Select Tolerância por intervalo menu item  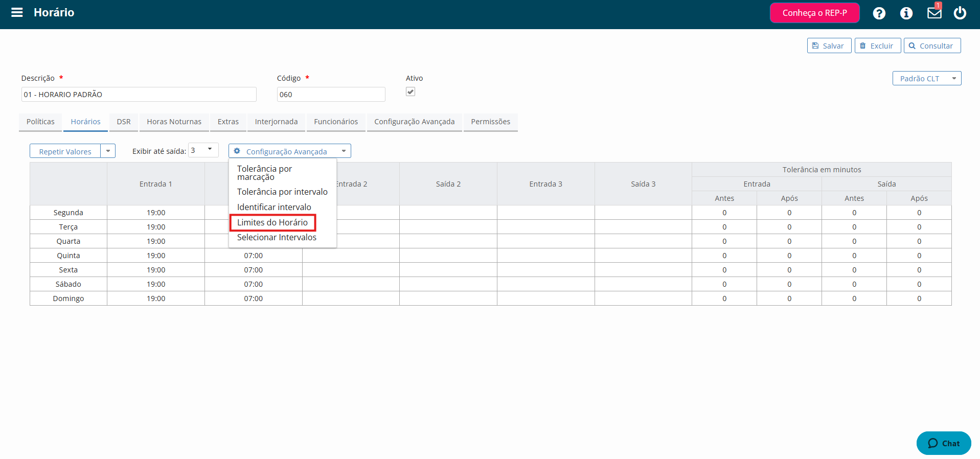(282, 192)
